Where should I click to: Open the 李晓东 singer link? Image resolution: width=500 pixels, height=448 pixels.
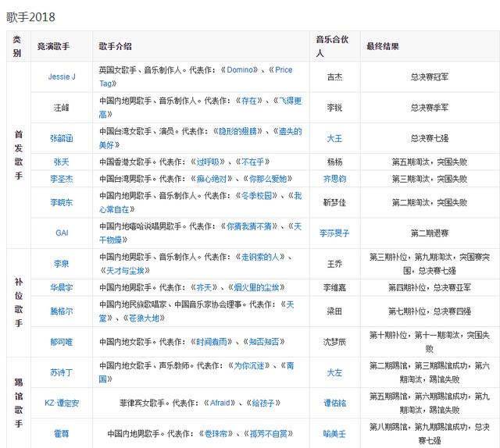pyautogui.click(x=62, y=202)
